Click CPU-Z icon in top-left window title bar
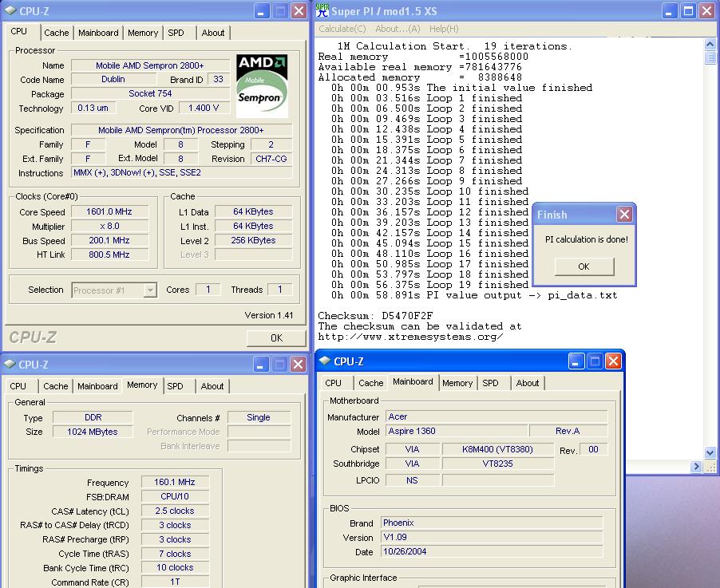This screenshot has width=720, height=588. tap(10, 10)
